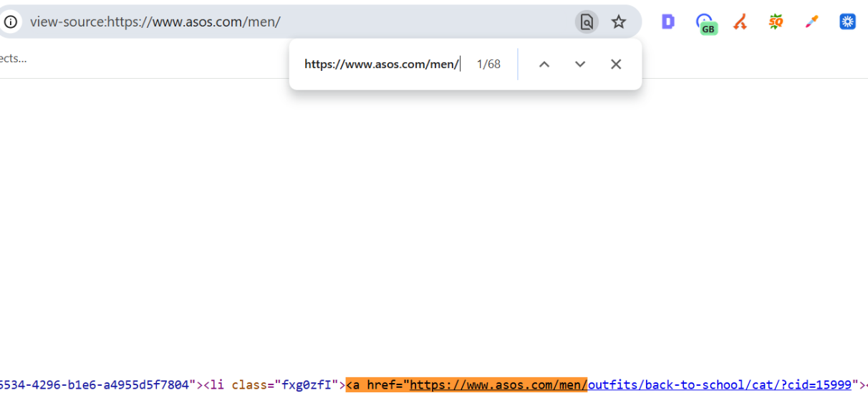Click the 1/68 match counter
This screenshot has height=393, width=868.
488,64
